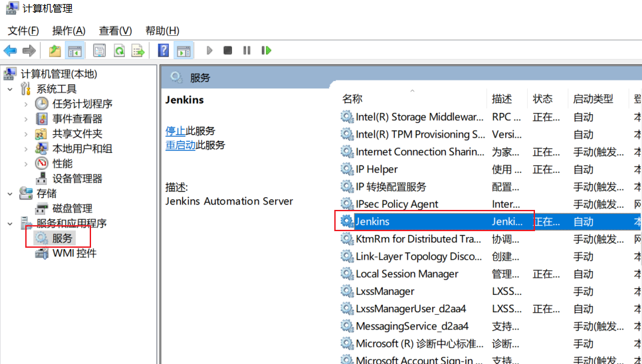Click the 停止 service link
Image resolution: width=642 pixels, height=364 pixels.
[175, 131]
